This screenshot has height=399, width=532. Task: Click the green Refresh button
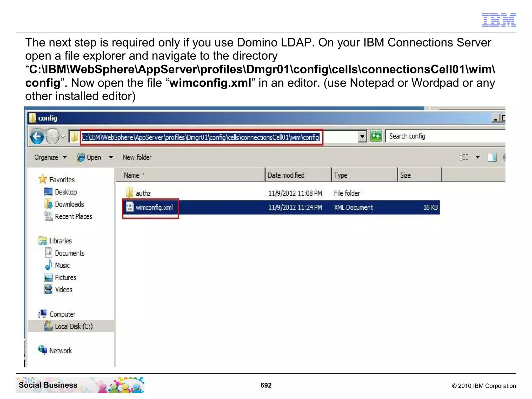click(x=376, y=136)
